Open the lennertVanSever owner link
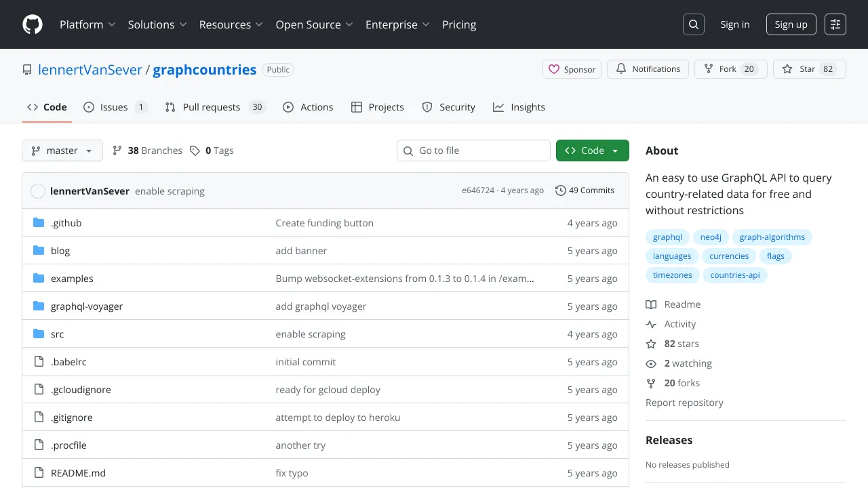This screenshot has height=488, width=868. [x=90, y=70]
